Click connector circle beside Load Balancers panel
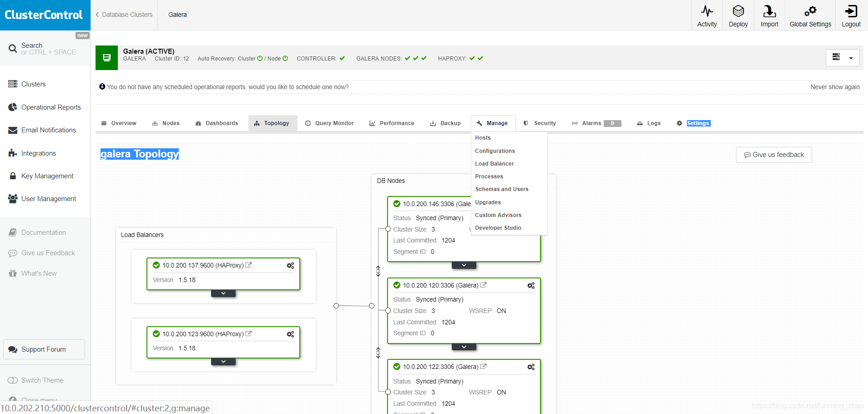This screenshot has height=414, width=868. pos(336,306)
